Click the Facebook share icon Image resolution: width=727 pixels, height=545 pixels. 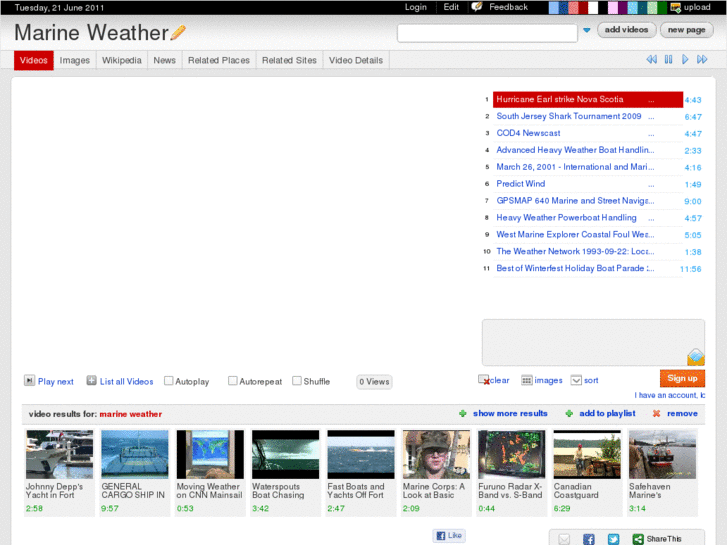(588, 539)
